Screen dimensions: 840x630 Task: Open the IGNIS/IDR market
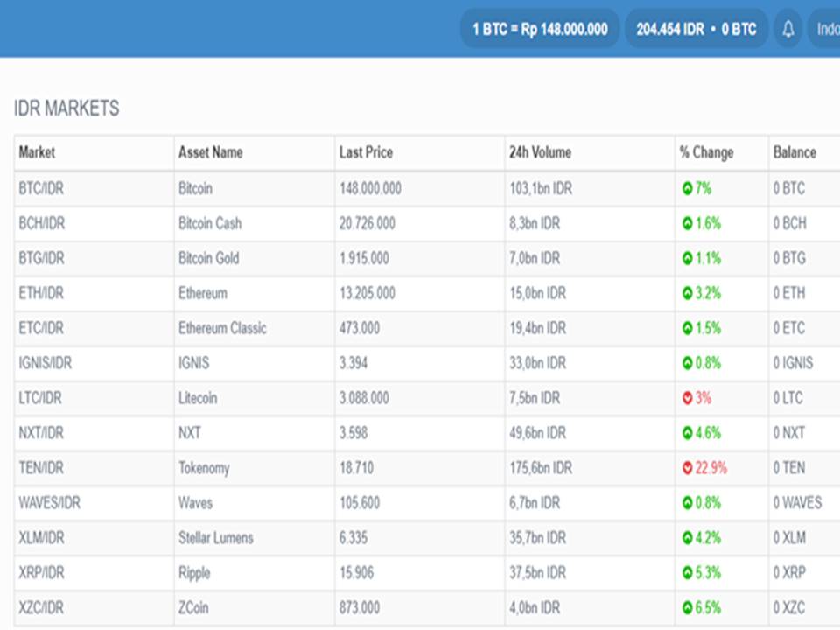(45, 363)
